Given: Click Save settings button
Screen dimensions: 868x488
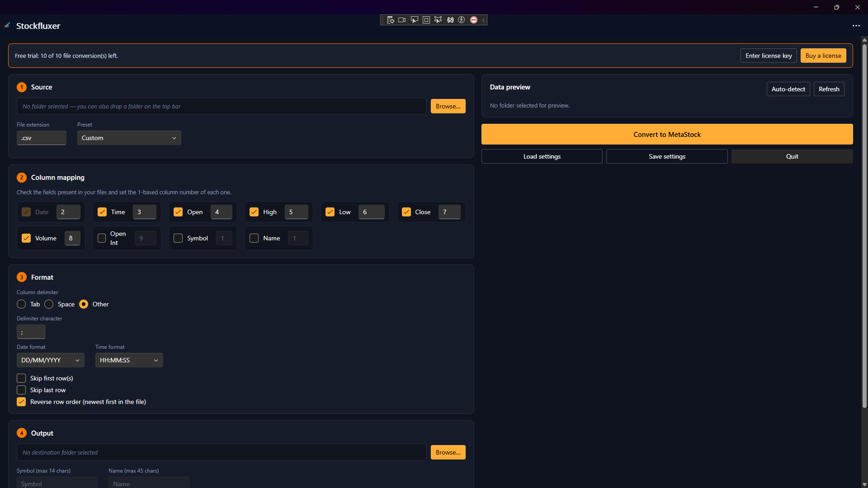Looking at the screenshot, I should tap(667, 156).
